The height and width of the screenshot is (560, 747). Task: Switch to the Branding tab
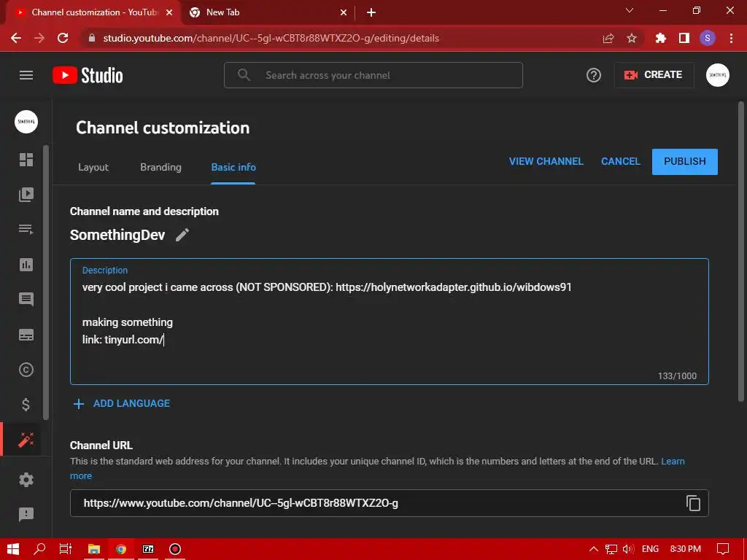point(160,167)
